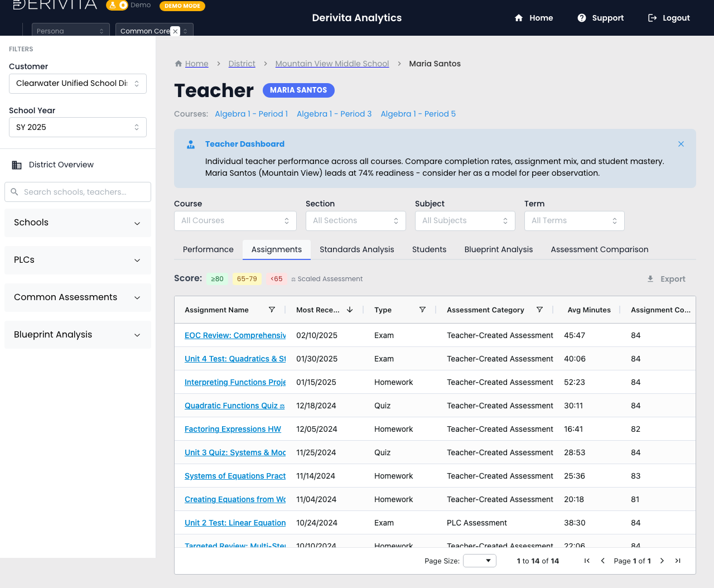The width and height of the screenshot is (714, 588).
Task: Click the Most Recent sort arrow
Action: pyautogui.click(x=350, y=310)
